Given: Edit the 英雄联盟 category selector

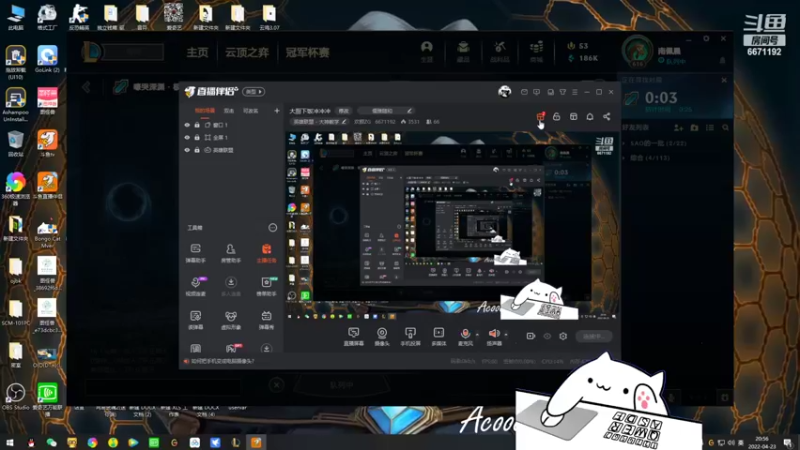Looking at the screenshot, I should click(x=319, y=122).
